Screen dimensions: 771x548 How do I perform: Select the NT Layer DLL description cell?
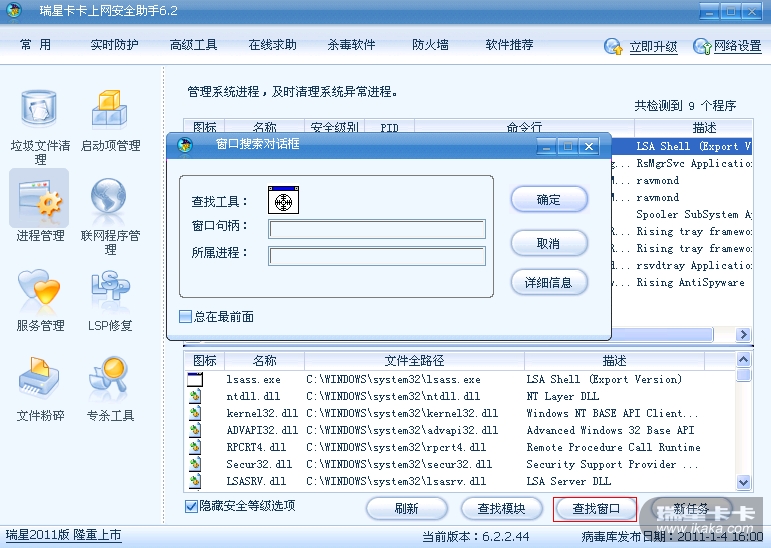[563, 396]
